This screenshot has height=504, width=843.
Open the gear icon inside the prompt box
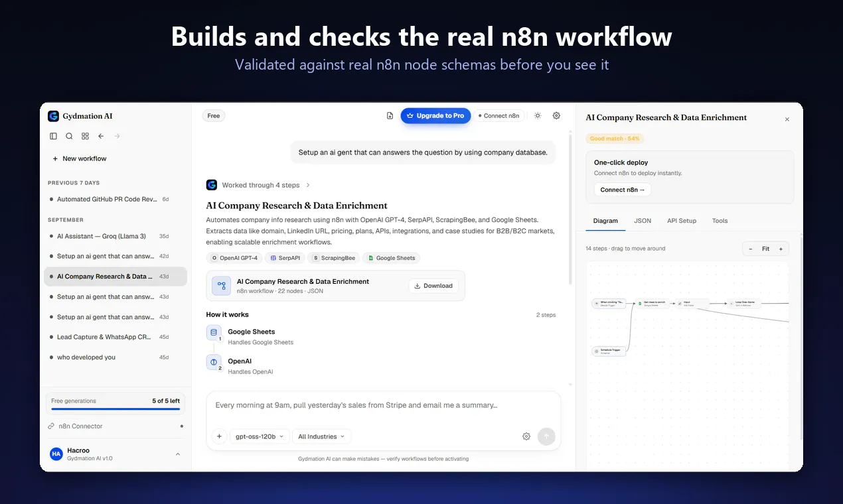point(526,436)
